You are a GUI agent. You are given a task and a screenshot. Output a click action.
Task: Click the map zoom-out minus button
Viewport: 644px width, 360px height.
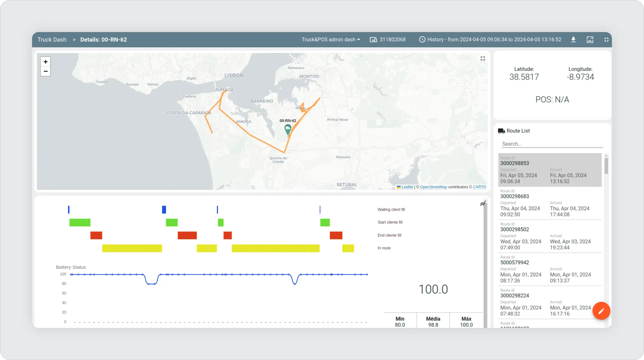(45, 71)
